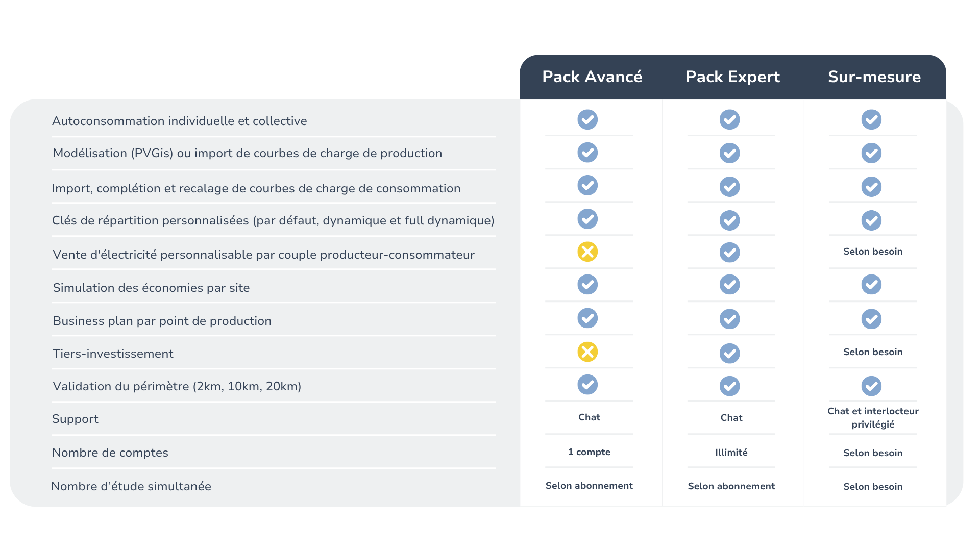Click Sur-mesure checkmark for Validation du périmètre
This screenshot has width=980, height=551.
[871, 386]
